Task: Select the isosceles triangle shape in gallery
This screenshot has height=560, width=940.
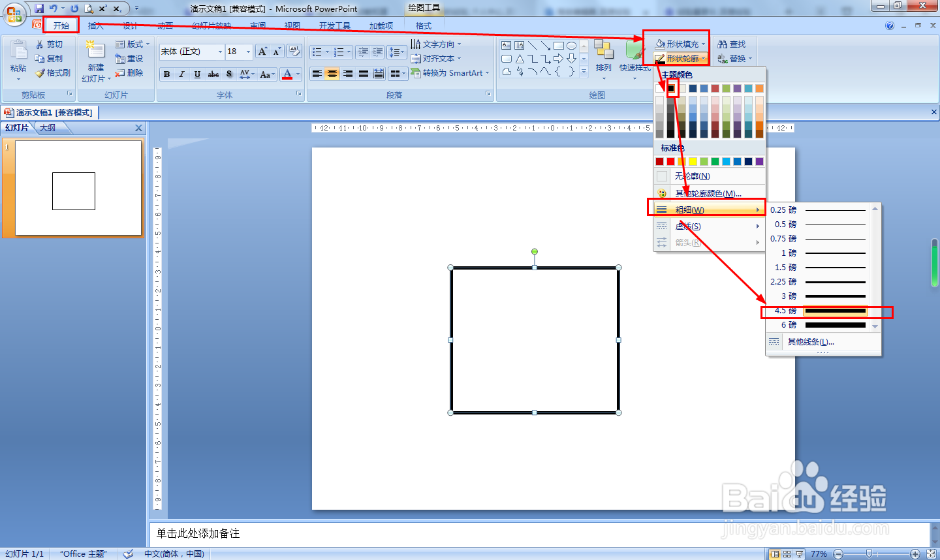Action: point(520,59)
